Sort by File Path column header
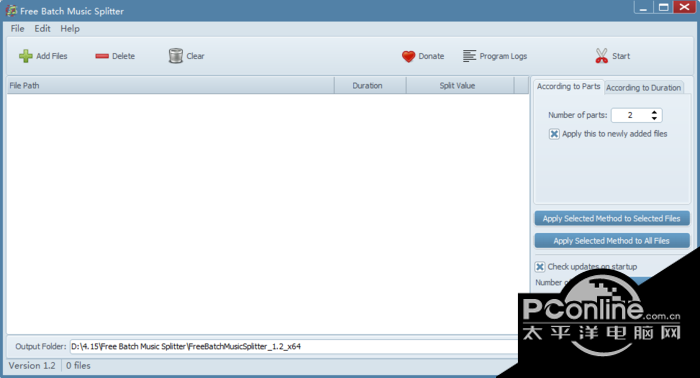 [171, 85]
